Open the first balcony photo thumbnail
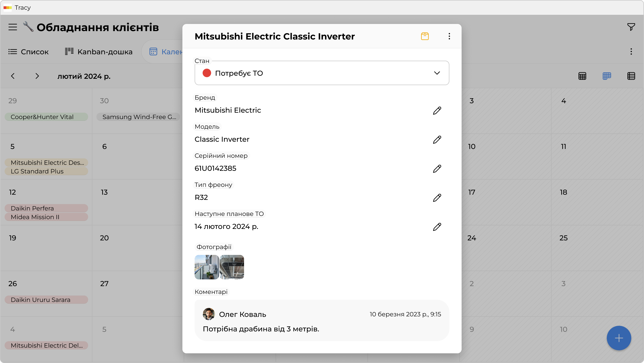 tap(207, 267)
